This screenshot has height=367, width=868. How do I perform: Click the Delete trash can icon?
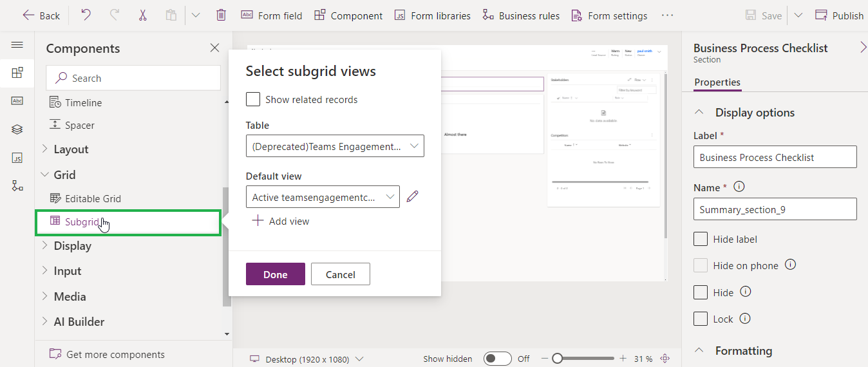(x=221, y=15)
